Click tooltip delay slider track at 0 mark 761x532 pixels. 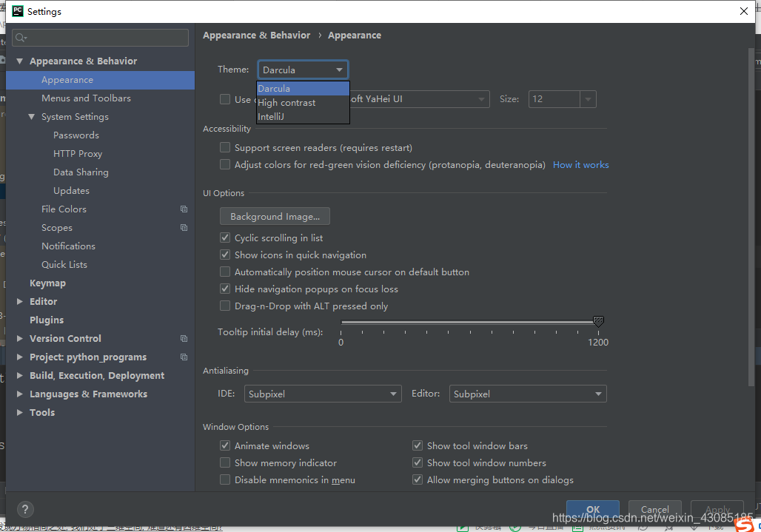[341, 322]
